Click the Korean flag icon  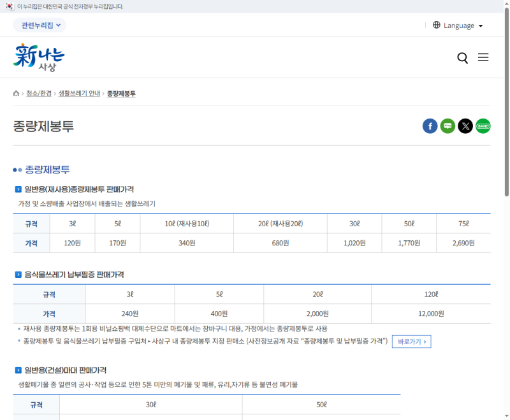(x=9, y=6)
